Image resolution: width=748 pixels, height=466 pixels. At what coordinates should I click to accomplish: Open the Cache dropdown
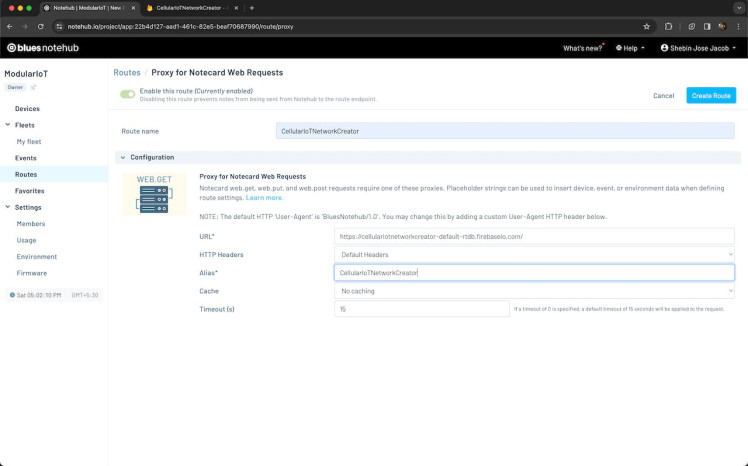click(x=534, y=291)
